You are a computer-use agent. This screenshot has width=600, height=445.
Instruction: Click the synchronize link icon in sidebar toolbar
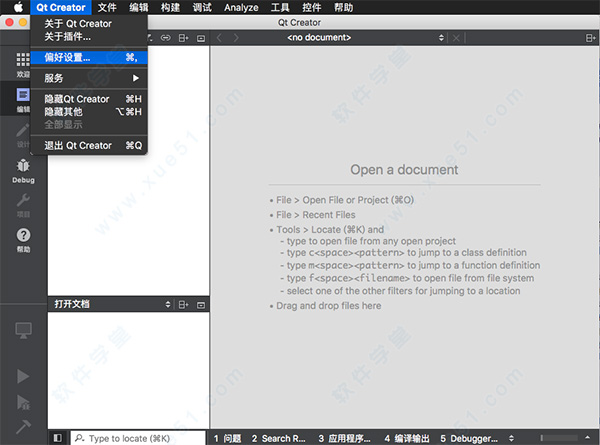(x=165, y=38)
